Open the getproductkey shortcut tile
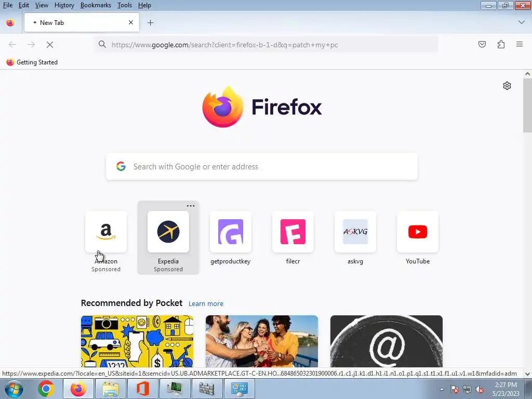 pyautogui.click(x=230, y=237)
